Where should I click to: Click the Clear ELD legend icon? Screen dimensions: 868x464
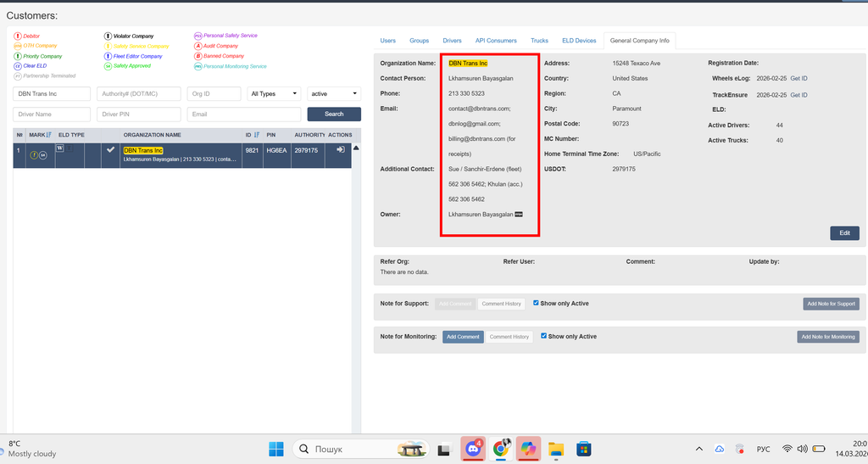17,66
